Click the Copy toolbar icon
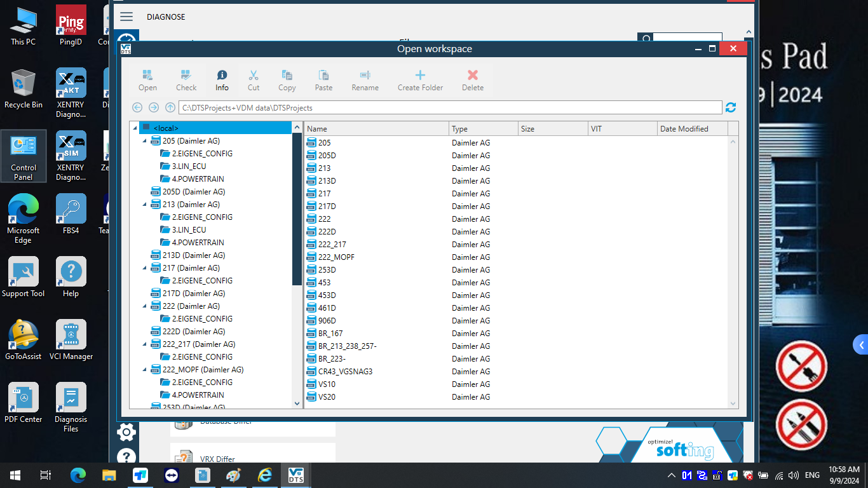The width and height of the screenshot is (868, 488). click(x=287, y=79)
